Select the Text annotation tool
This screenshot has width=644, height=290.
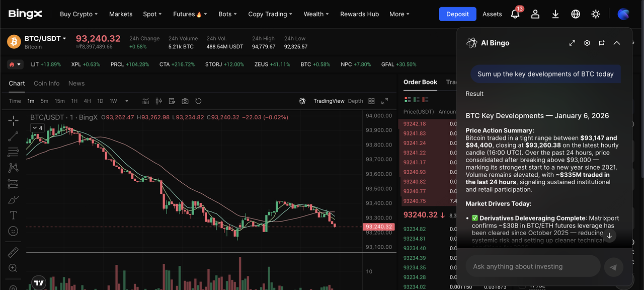pyautogui.click(x=13, y=215)
